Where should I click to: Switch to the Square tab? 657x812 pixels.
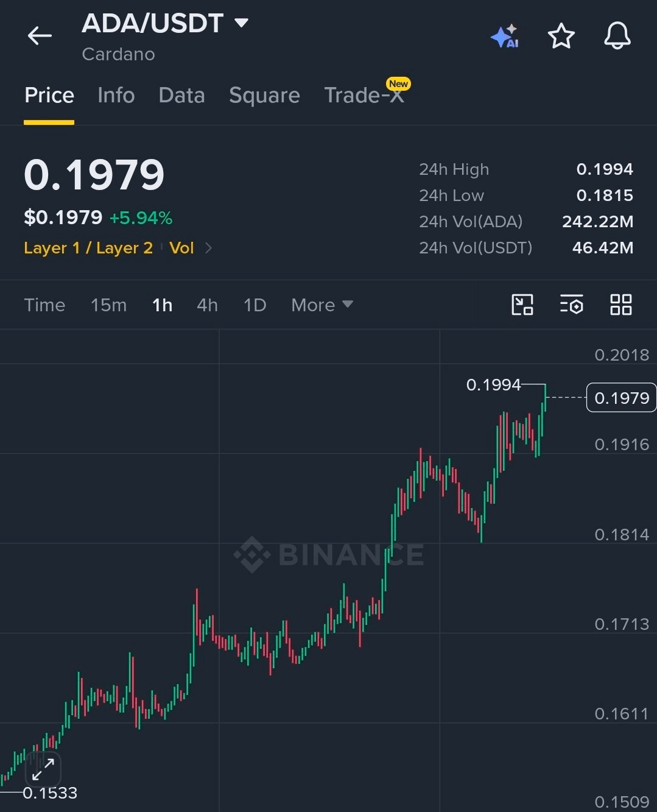(264, 95)
